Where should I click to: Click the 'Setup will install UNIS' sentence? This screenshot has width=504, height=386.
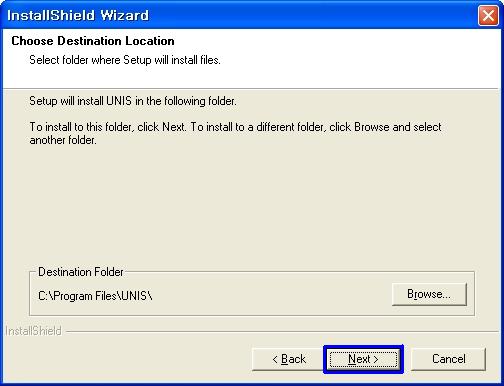[x=133, y=101]
